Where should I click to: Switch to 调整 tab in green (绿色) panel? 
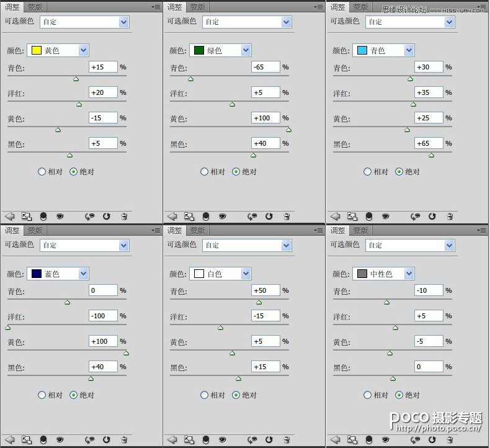(174, 7)
